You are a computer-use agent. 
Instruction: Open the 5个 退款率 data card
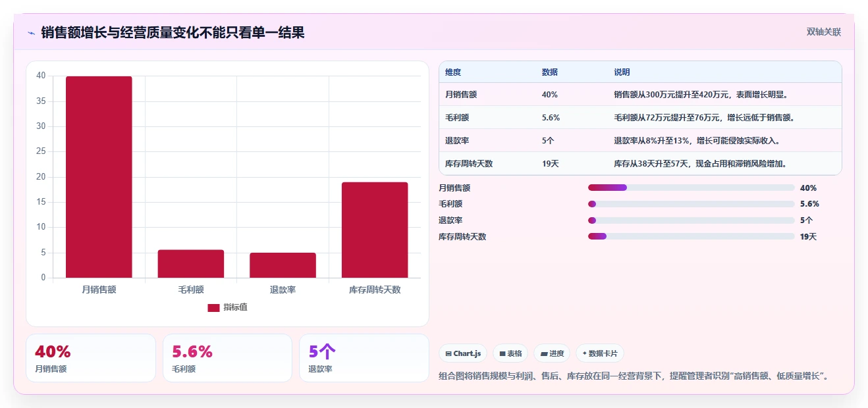(364, 358)
